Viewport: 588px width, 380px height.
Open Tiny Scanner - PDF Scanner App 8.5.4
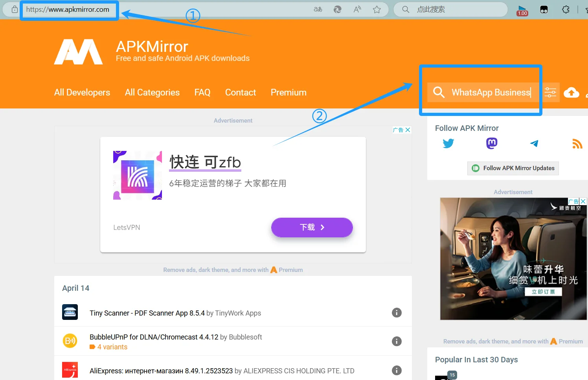click(x=147, y=313)
